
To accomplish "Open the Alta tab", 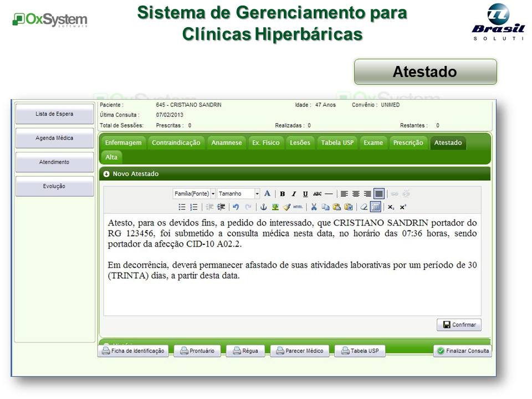I will [x=111, y=157].
